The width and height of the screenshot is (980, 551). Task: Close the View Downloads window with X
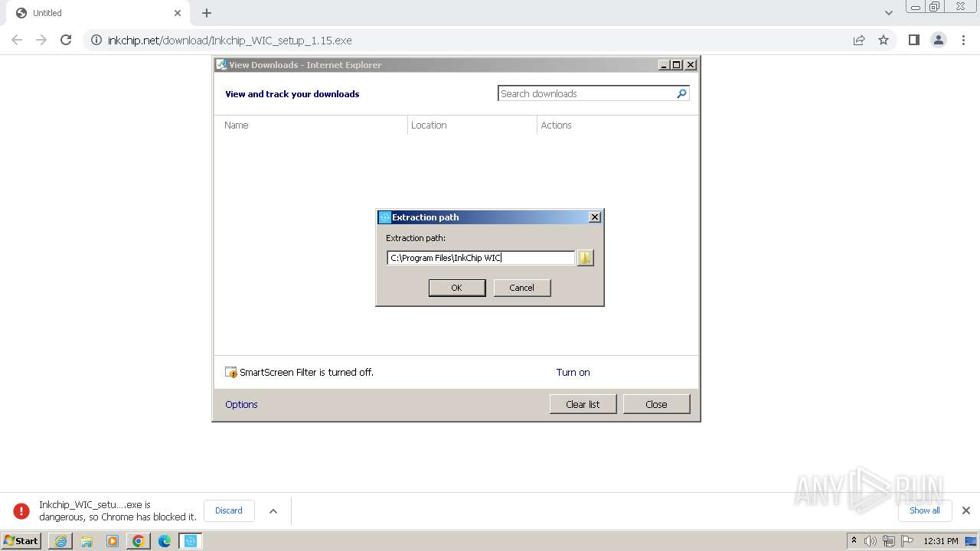(691, 65)
